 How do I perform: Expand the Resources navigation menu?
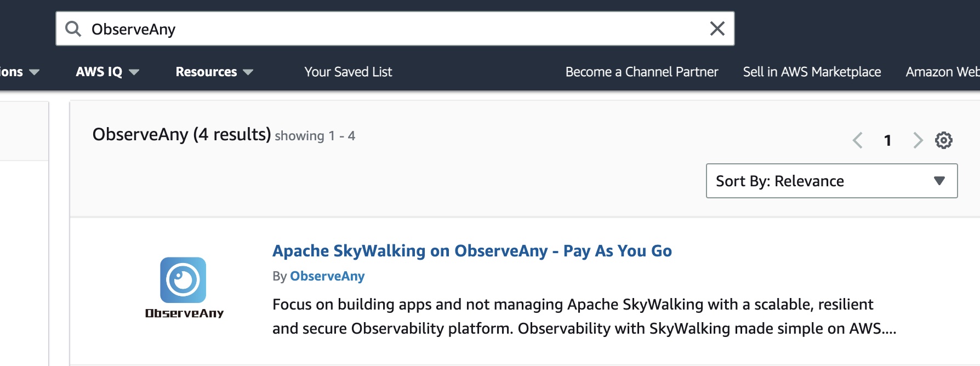pos(205,72)
